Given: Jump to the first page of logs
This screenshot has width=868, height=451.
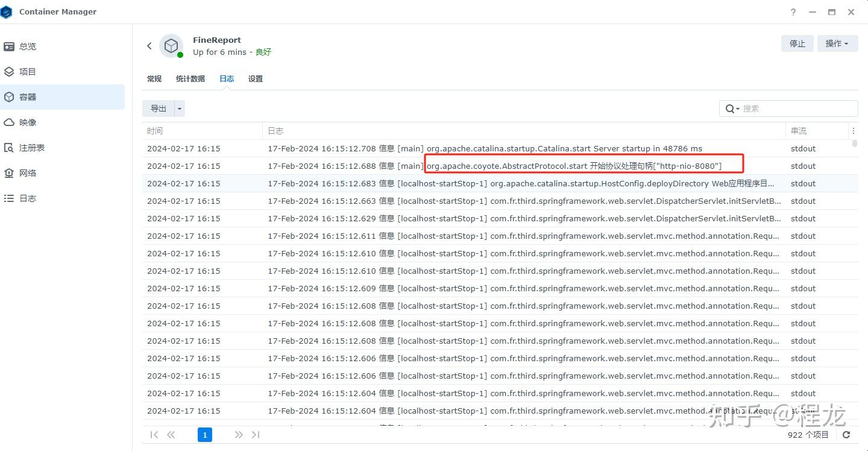Looking at the screenshot, I should point(154,434).
